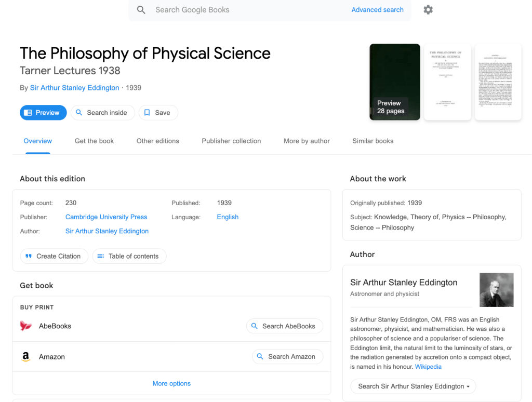Open the settings gear icon

click(x=428, y=10)
